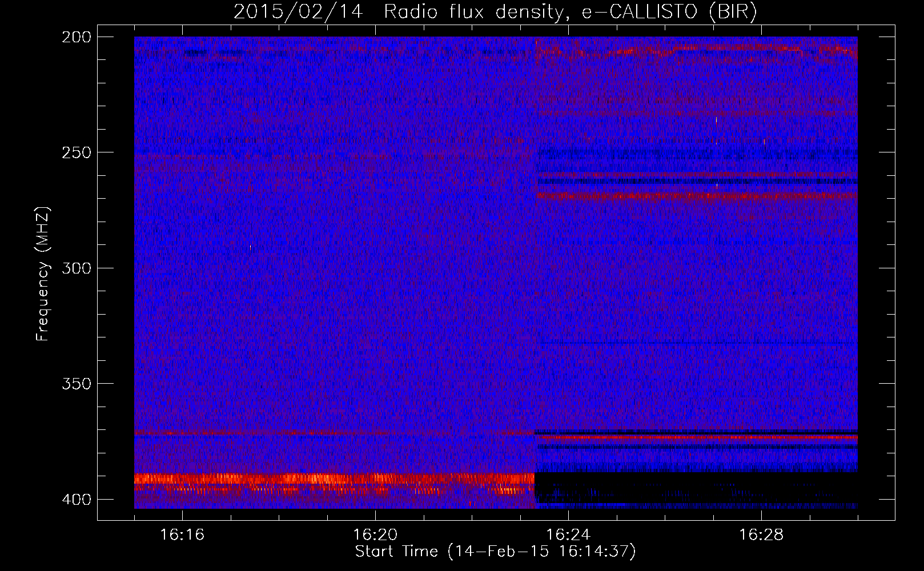Click the '400' frequency tick label
This screenshot has height=571, width=924.
click(76, 500)
